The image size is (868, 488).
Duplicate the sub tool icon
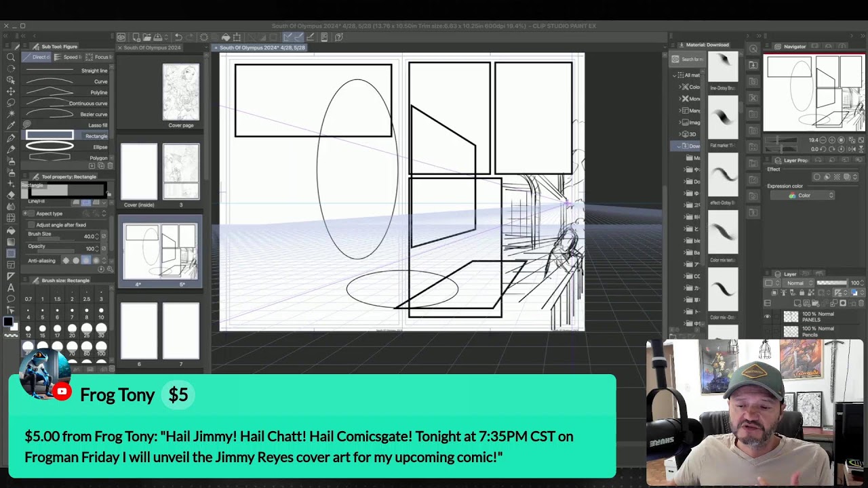pyautogui.click(x=100, y=165)
